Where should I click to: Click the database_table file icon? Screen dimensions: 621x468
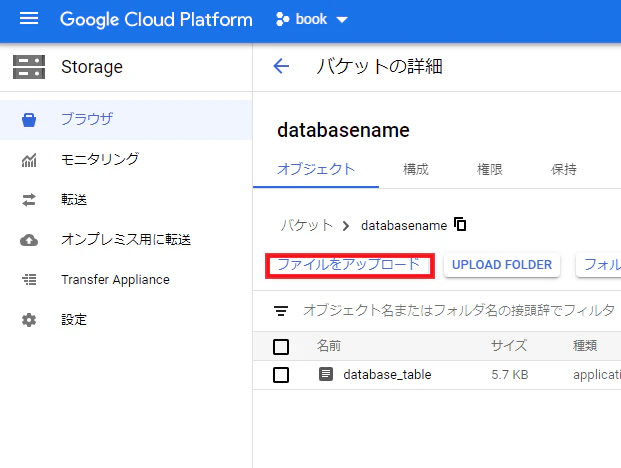tap(326, 374)
